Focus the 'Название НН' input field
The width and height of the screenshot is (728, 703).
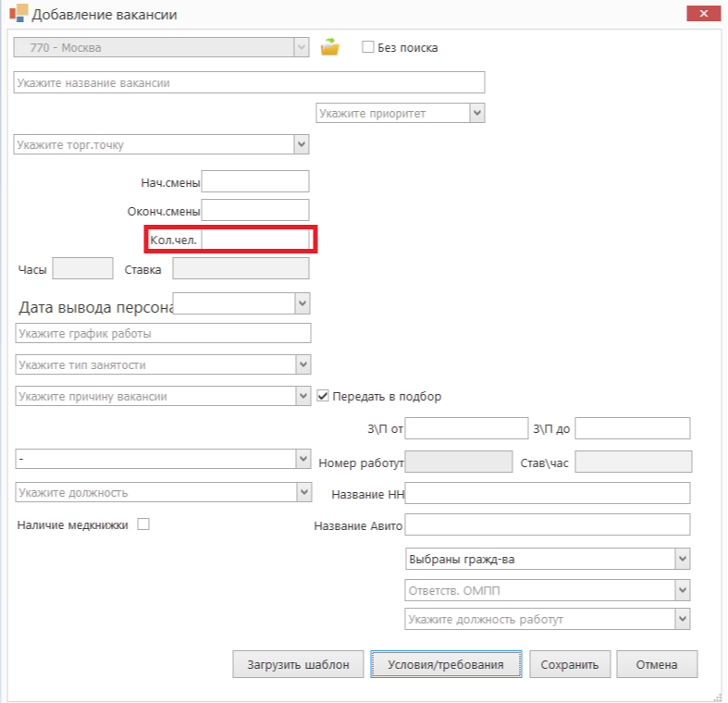548,493
